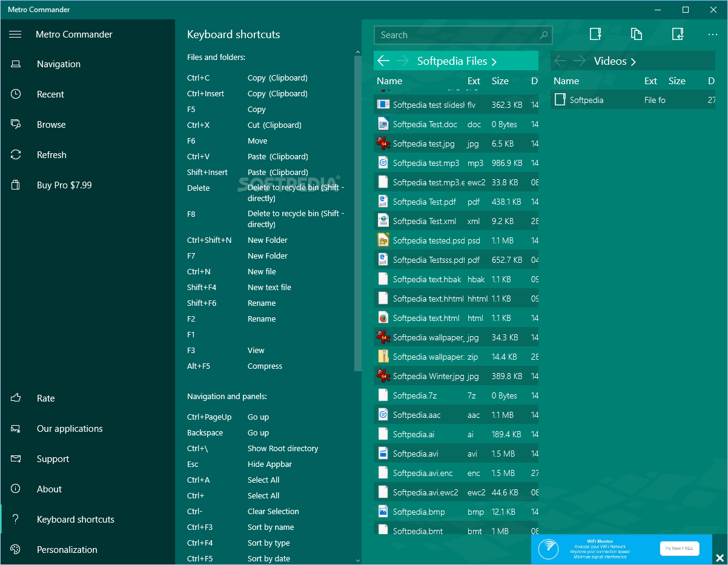Select Keyboard shortcuts question-mark icon
Image resolution: width=728 pixels, height=565 pixels.
point(16,520)
